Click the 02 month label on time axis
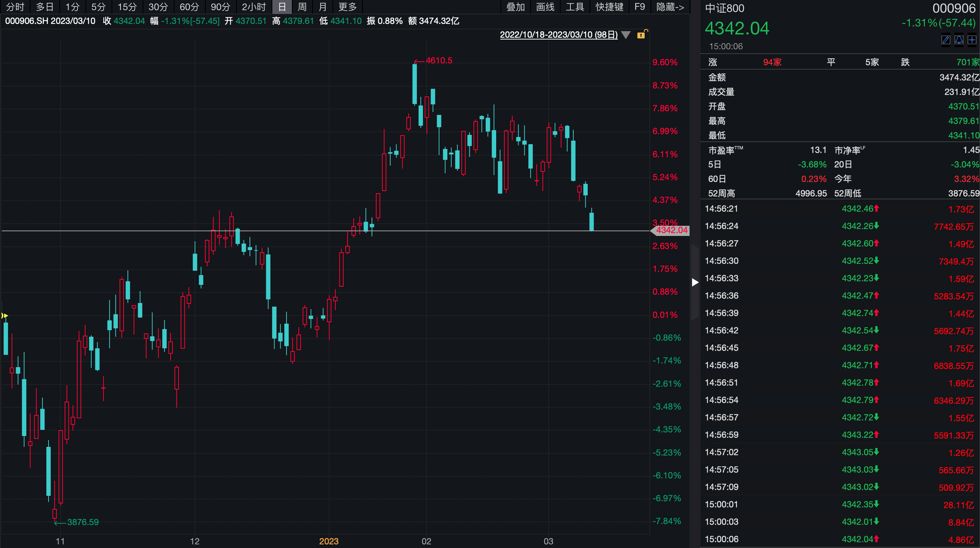 click(x=427, y=541)
